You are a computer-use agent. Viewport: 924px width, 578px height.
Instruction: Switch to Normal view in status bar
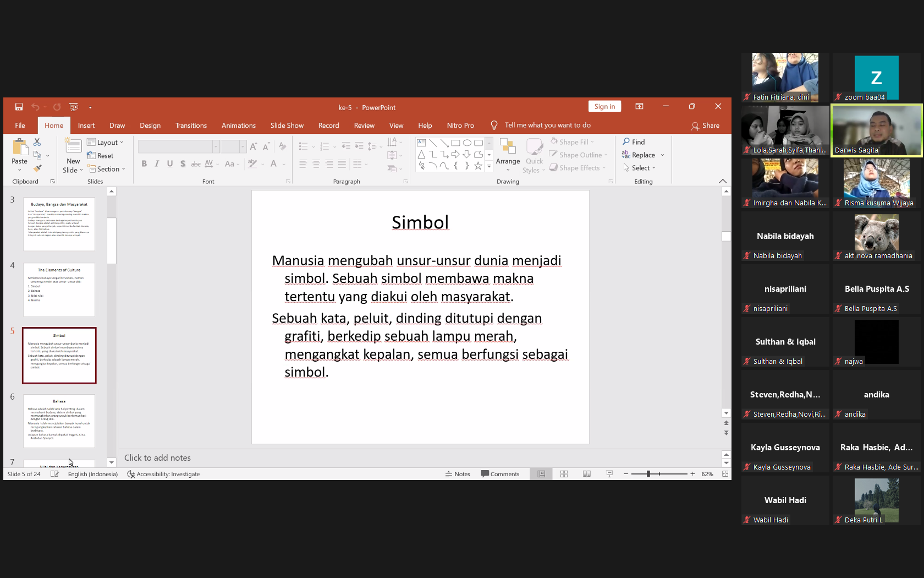pos(541,474)
